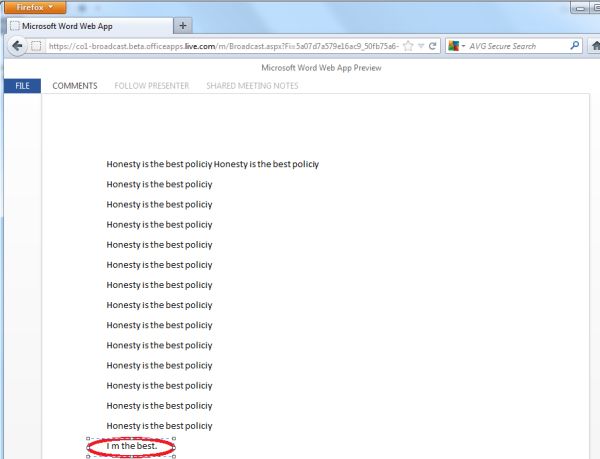The image size is (600, 459).
Task: Open the Firefox application menu button
Action: (35, 7)
